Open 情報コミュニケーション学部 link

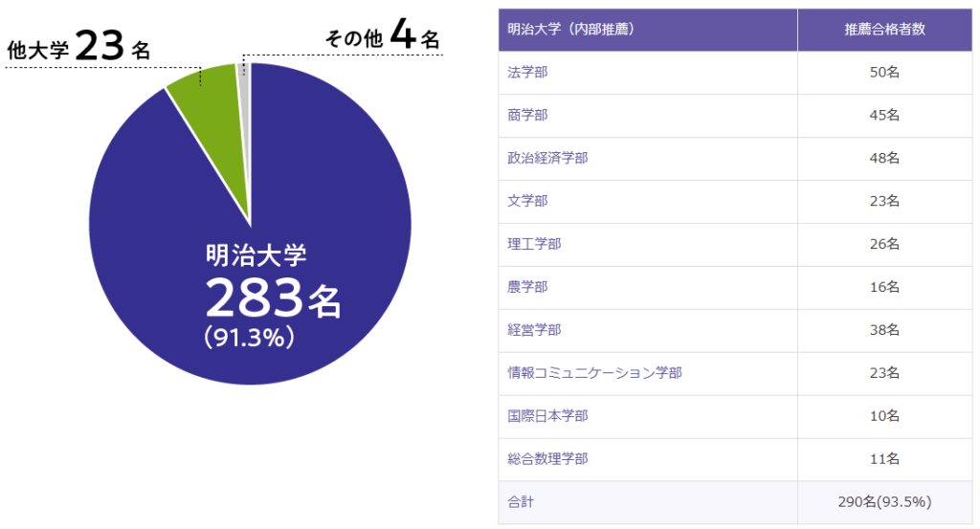[x=594, y=373]
